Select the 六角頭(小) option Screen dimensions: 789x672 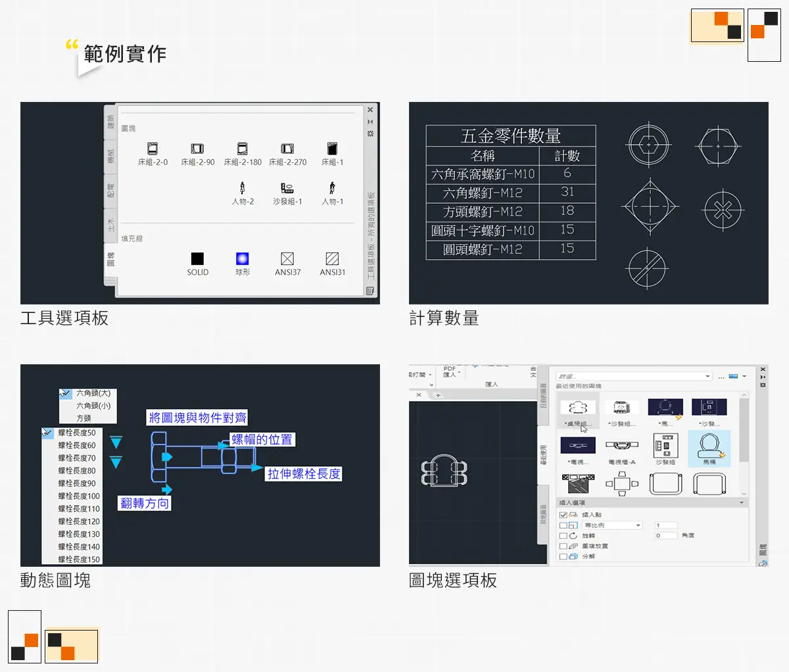(x=93, y=406)
